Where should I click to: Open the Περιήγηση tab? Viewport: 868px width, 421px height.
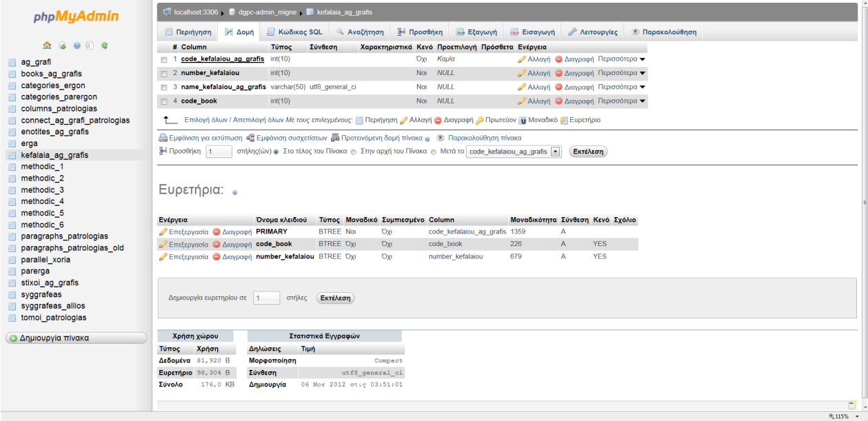coord(188,32)
